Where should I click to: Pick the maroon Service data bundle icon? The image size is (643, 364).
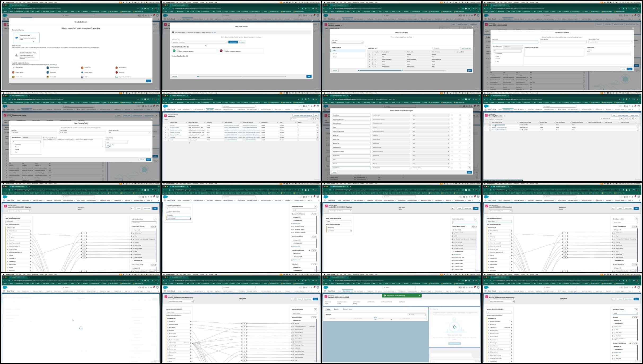(x=221, y=51)
